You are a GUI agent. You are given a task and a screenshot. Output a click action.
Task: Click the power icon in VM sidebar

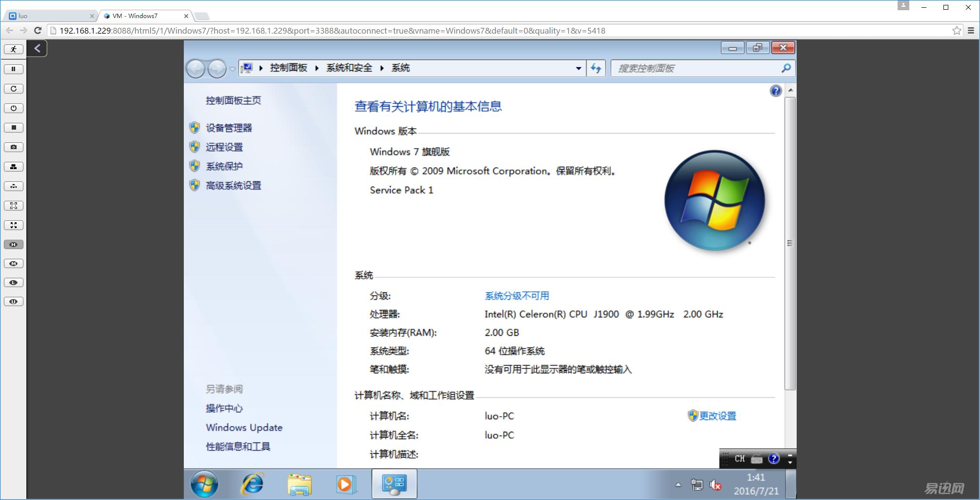[14, 108]
